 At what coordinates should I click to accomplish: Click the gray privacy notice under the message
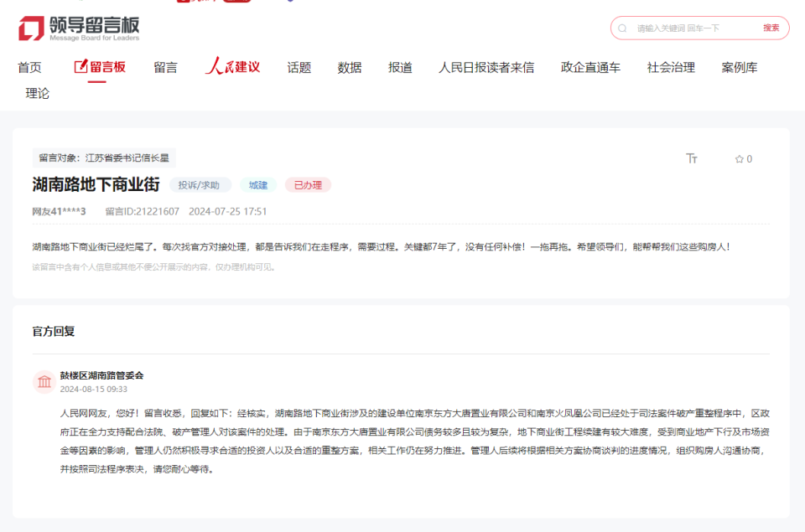[154, 267]
